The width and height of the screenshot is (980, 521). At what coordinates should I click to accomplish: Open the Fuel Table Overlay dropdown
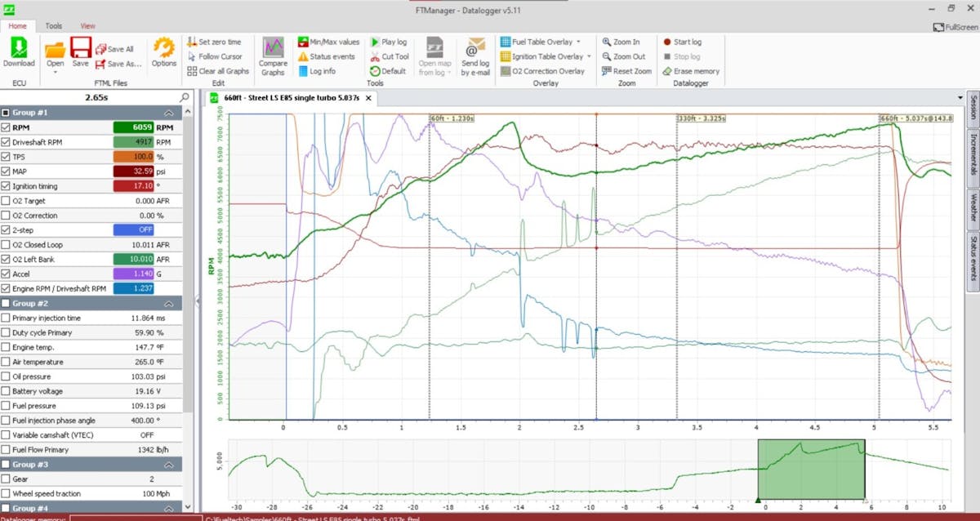tap(578, 42)
